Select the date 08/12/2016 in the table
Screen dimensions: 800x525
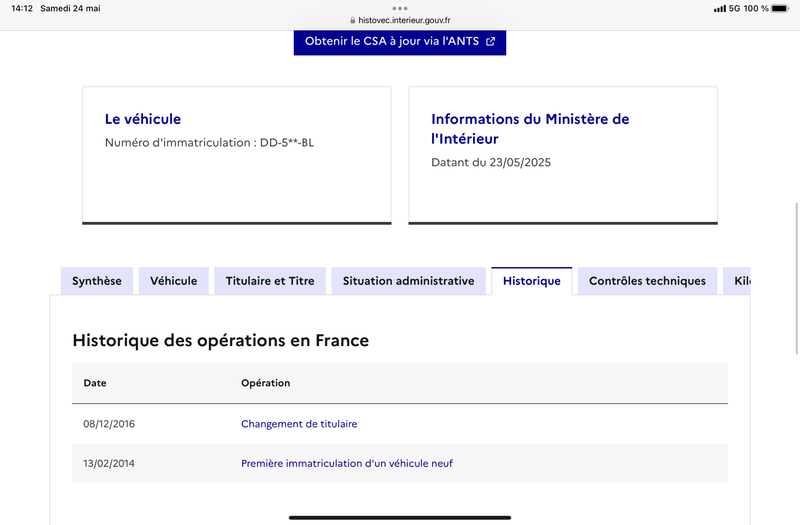coord(109,424)
